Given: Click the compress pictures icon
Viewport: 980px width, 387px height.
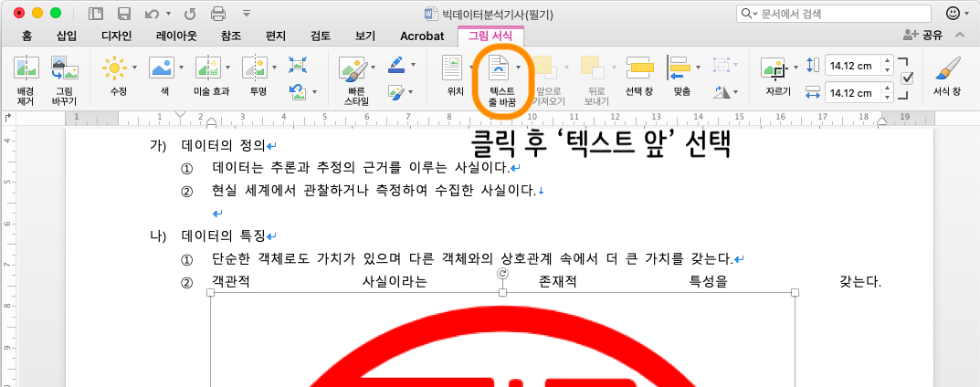Looking at the screenshot, I should click(x=297, y=64).
